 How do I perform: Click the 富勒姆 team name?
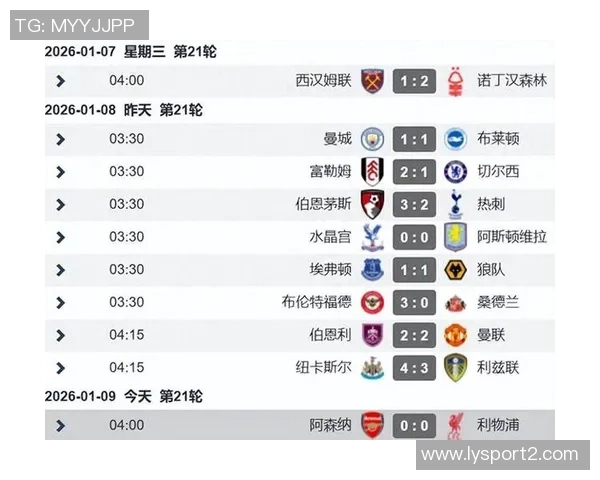click(x=330, y=171)
